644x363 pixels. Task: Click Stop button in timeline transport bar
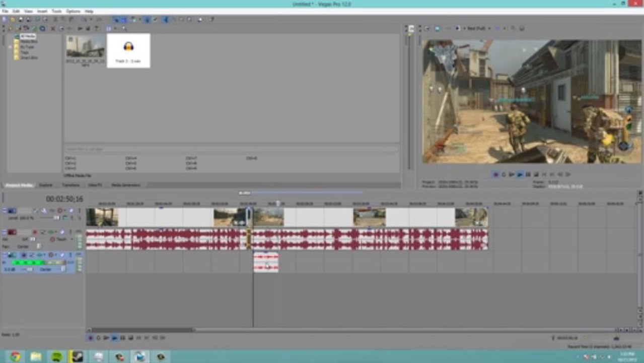click(x=130, y=338)
